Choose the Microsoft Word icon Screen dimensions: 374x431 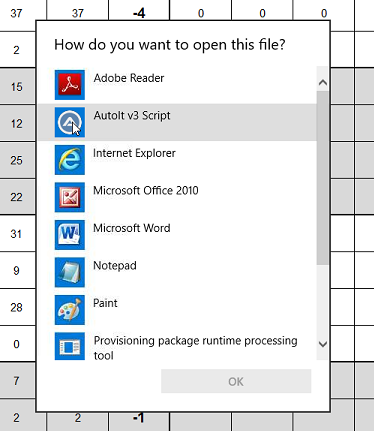(x=70, y=235)
